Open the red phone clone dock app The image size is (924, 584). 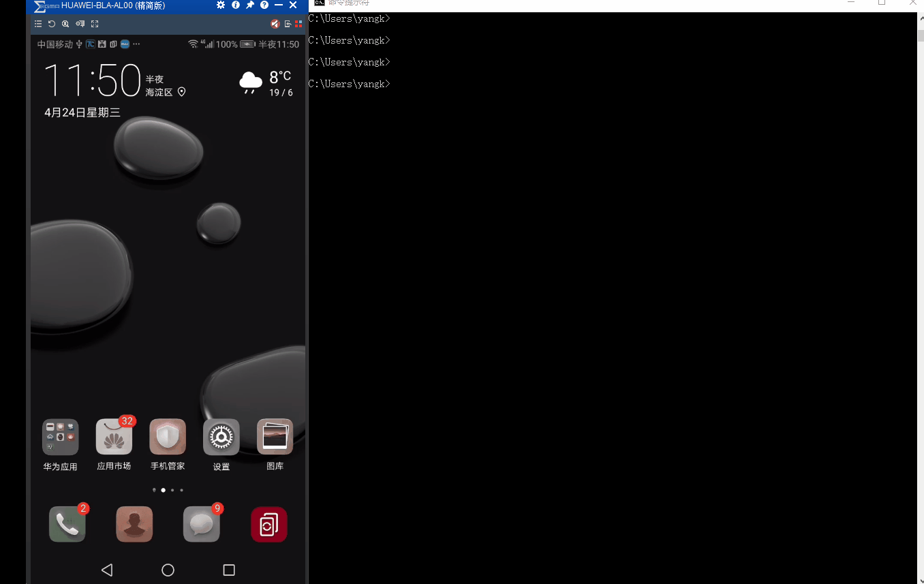pyautogui.click(x=269, y=524)
